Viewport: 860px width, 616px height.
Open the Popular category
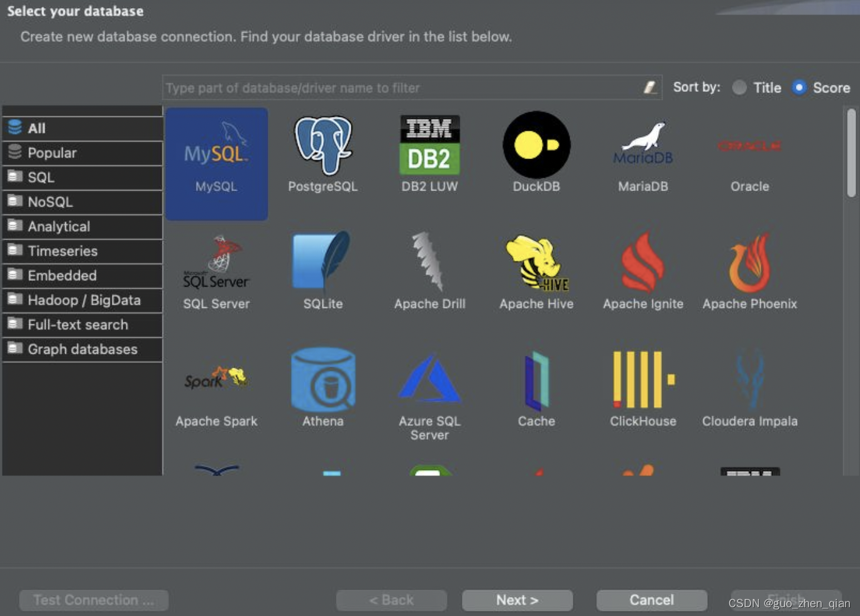[82, 153]
